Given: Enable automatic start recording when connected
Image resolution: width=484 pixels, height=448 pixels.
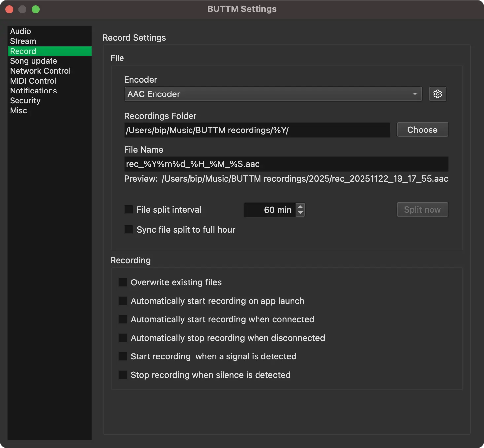Looking at the screenshot, I should [123, 319].
